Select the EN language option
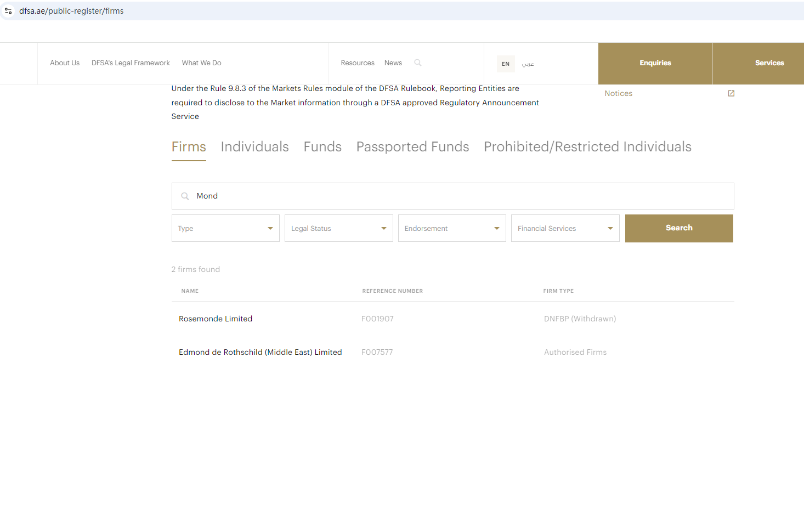The image size is (804, 532). [x=505, y=64]
